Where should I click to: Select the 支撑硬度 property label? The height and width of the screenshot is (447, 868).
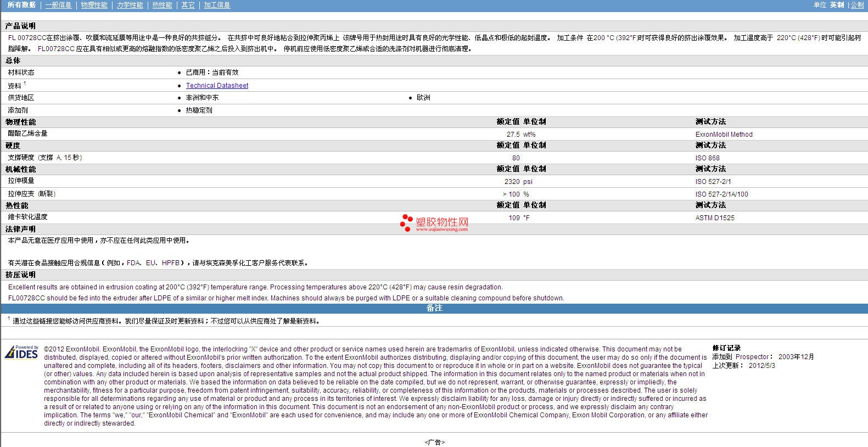44,158
